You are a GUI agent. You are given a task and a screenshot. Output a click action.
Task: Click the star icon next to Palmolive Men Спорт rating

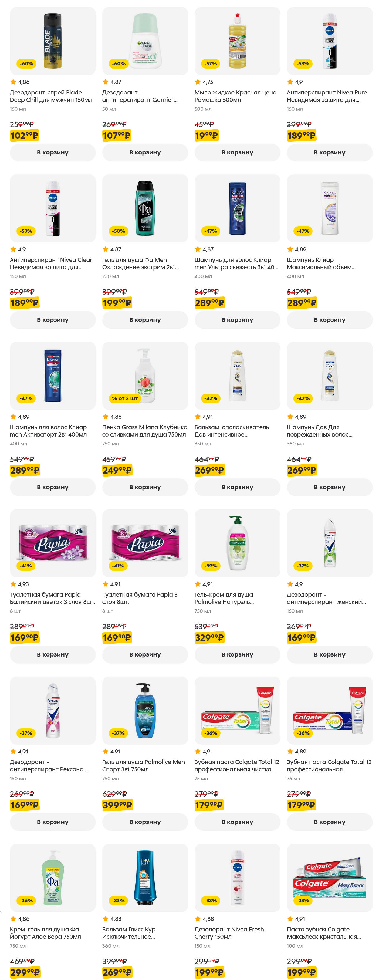tap(106, 751)
